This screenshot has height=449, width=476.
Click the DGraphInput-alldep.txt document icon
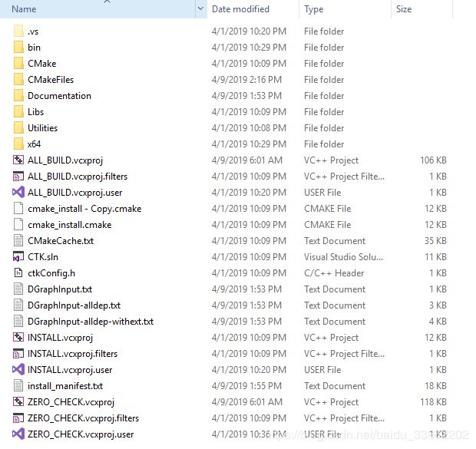click(18, 305)
